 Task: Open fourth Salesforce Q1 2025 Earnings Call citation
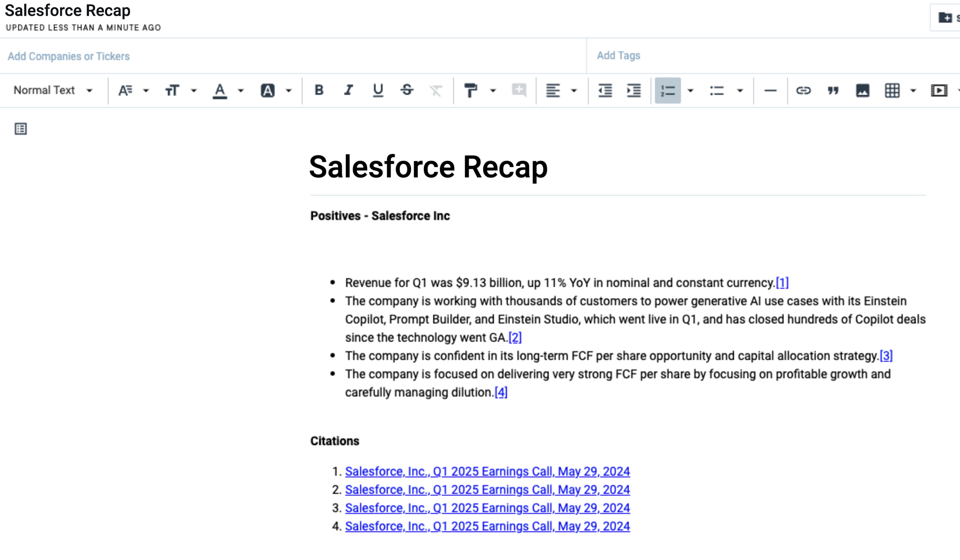tap(488, 527)
